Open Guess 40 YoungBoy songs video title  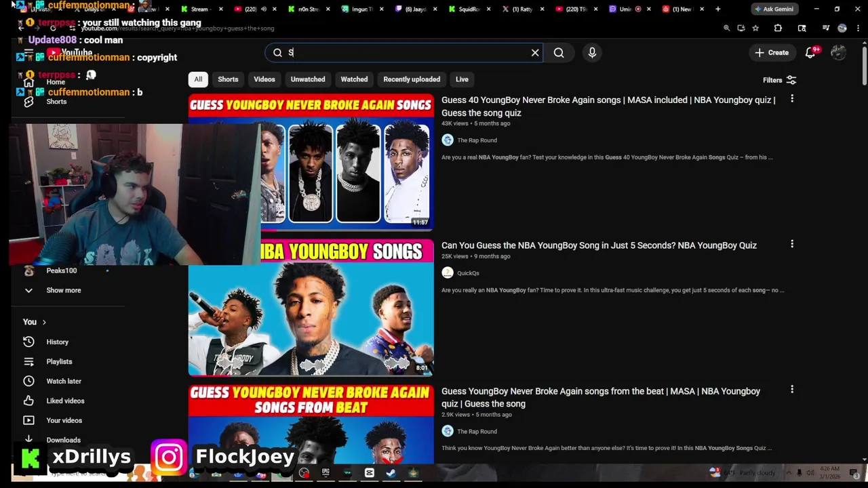pos(608,106)
